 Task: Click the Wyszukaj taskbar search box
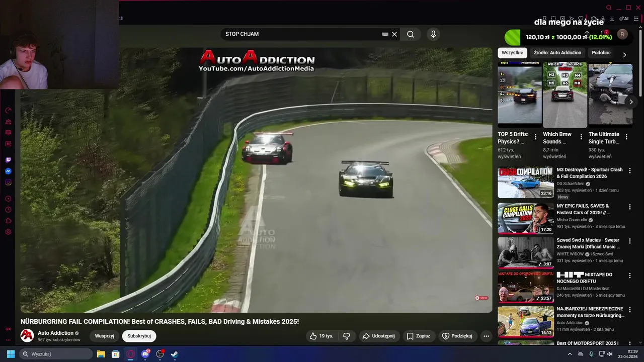coord(56,354)
